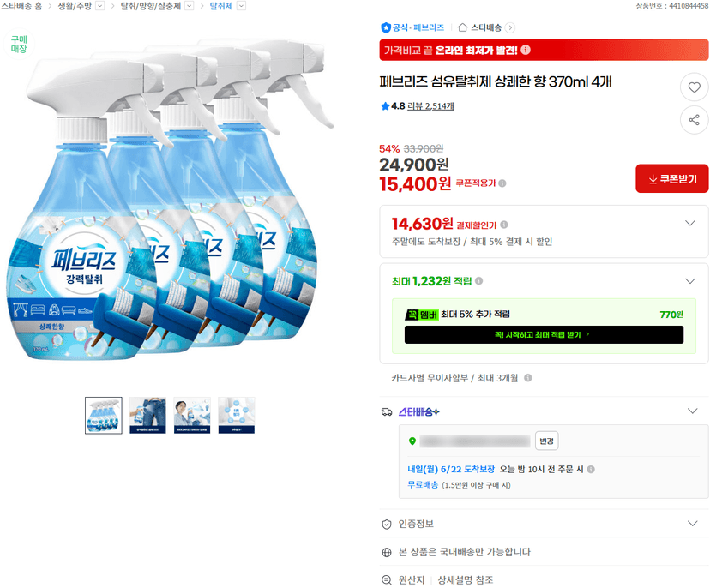Click info icon next to 적립 points

(478, 281)
